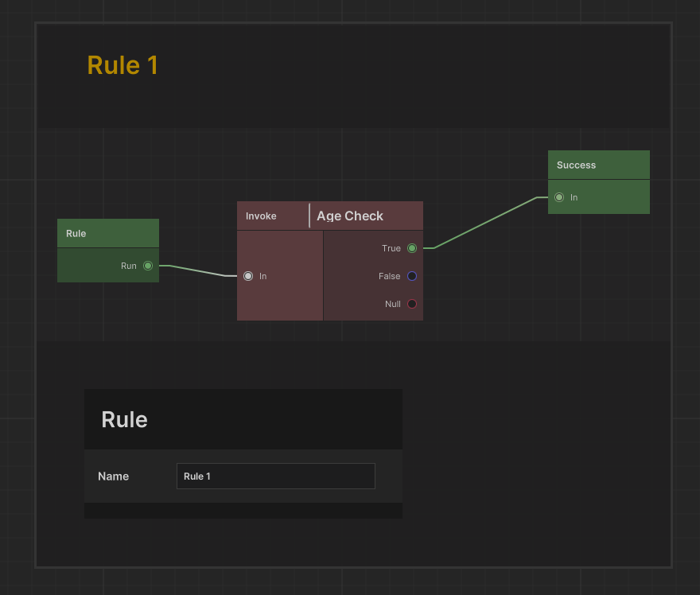Click the False output label

[390, 276]
